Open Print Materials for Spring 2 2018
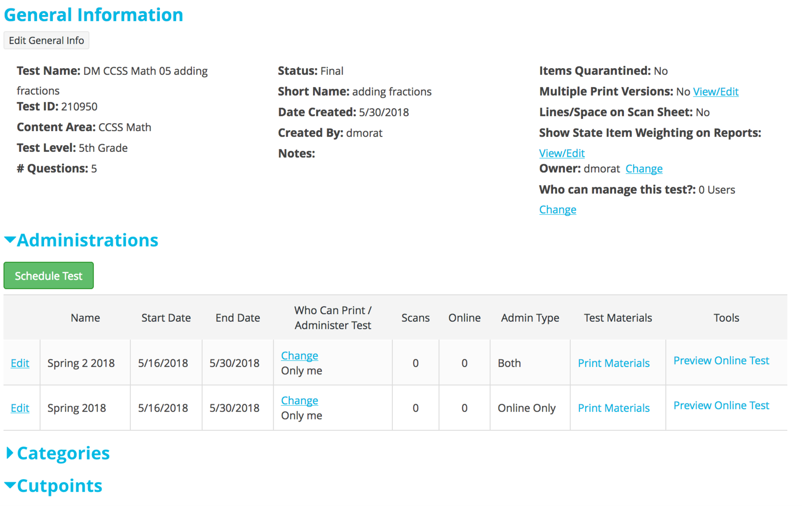Screen dimensions: 812x506 [613, 363]
